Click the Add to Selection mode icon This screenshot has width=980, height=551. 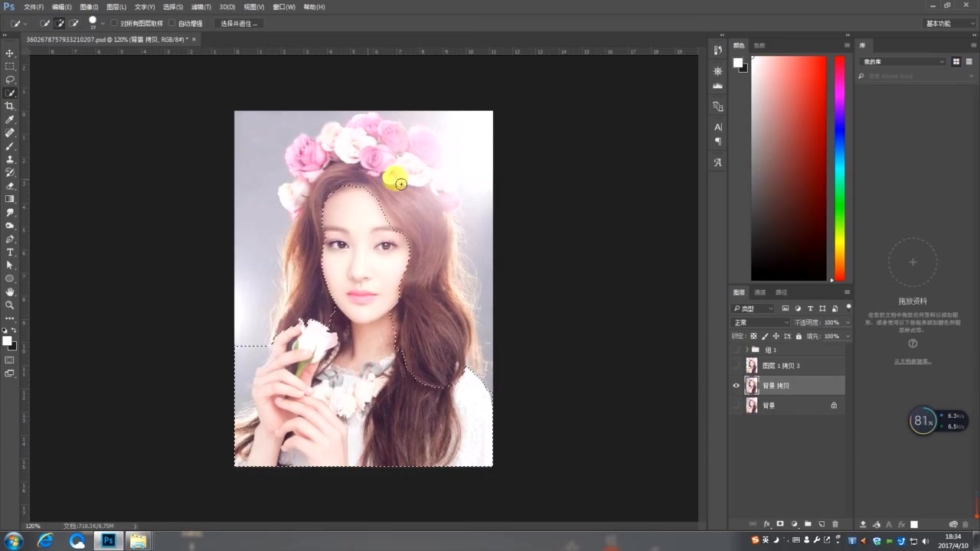point(59,23)
